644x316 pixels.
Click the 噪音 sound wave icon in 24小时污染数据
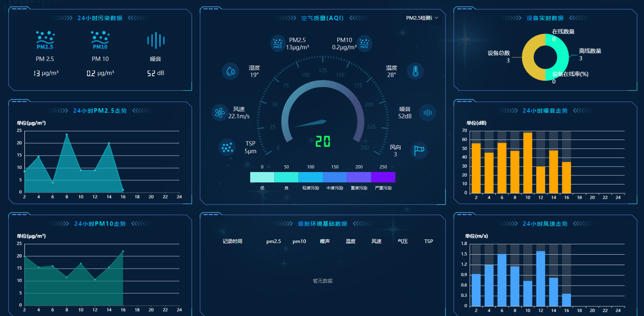(x=156, y=41)
